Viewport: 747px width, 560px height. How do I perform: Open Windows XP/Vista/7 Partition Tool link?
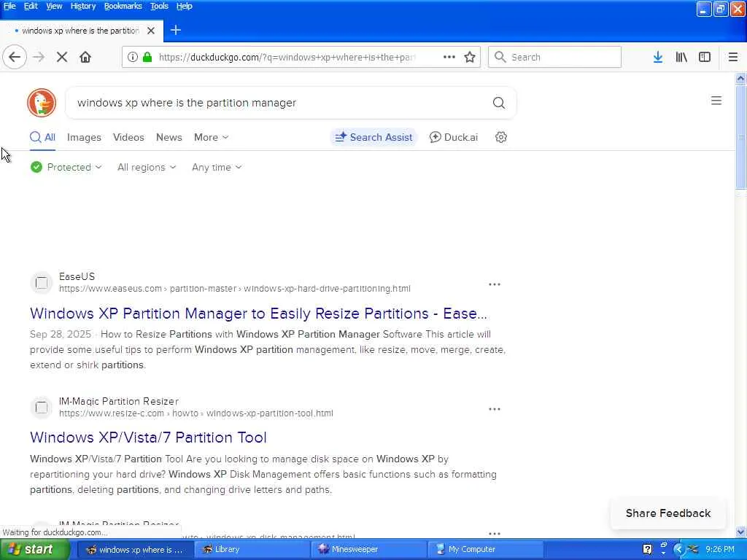(x=148, y=437)
